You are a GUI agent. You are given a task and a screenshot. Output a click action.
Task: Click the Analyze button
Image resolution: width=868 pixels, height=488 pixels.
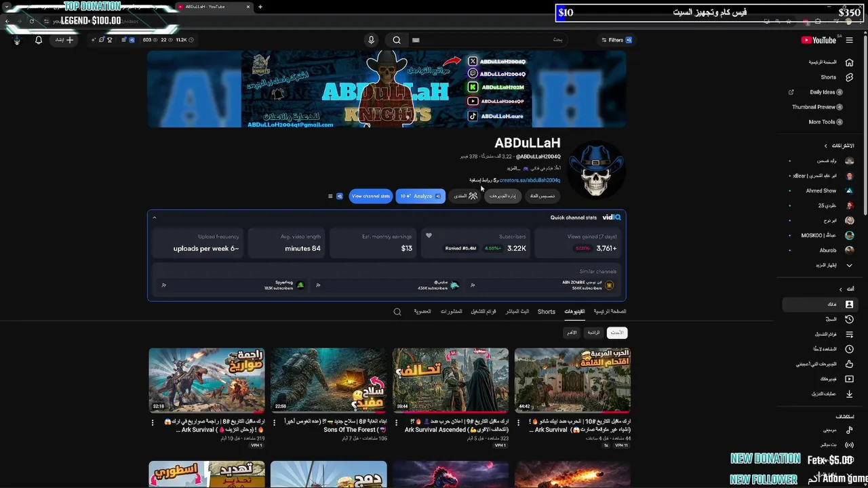pyautogui.click(x=420, y=196)
